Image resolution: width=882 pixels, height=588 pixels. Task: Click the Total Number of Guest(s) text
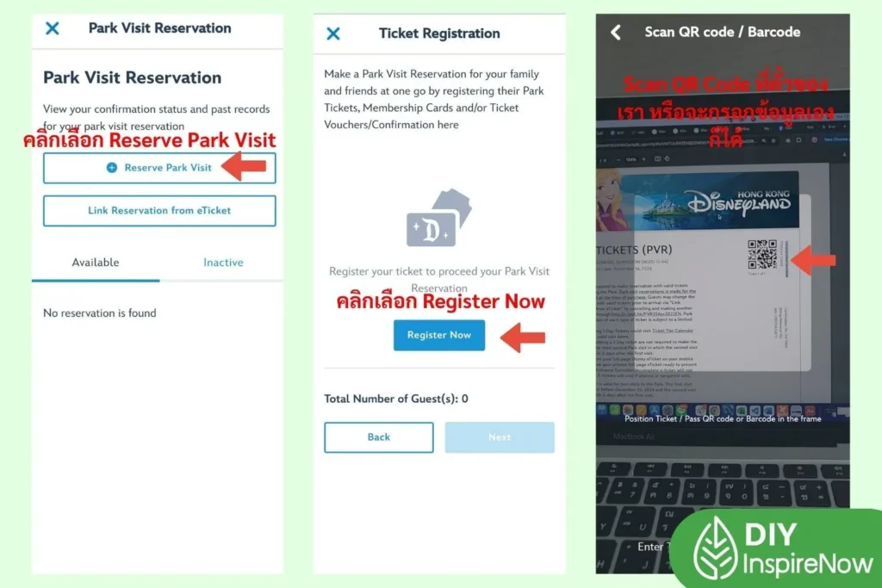tap(396, 399)
